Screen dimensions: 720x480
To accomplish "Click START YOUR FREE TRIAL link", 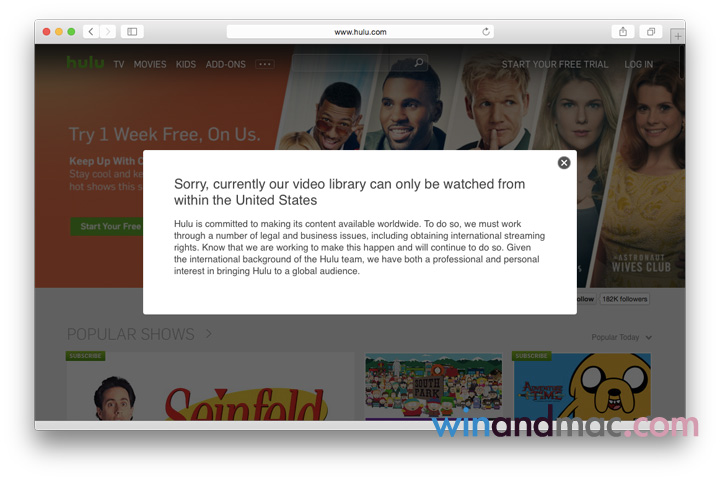I will pyautogui.click(x=555, y=64).
